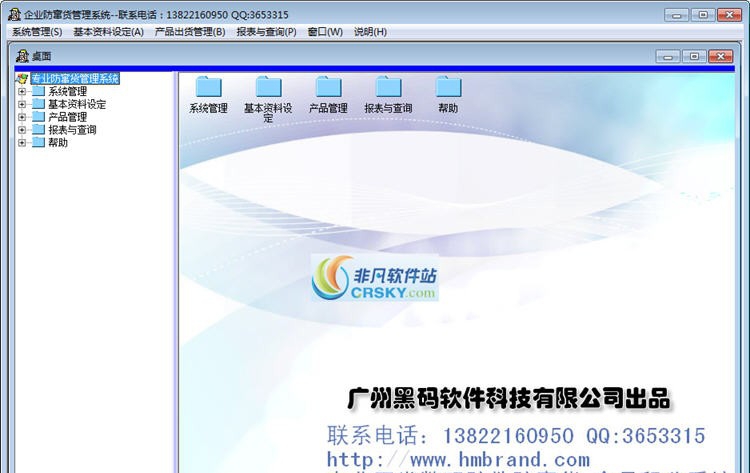
Task: Open the 产品出货管理(B) menu
Action: coord(190,32)
